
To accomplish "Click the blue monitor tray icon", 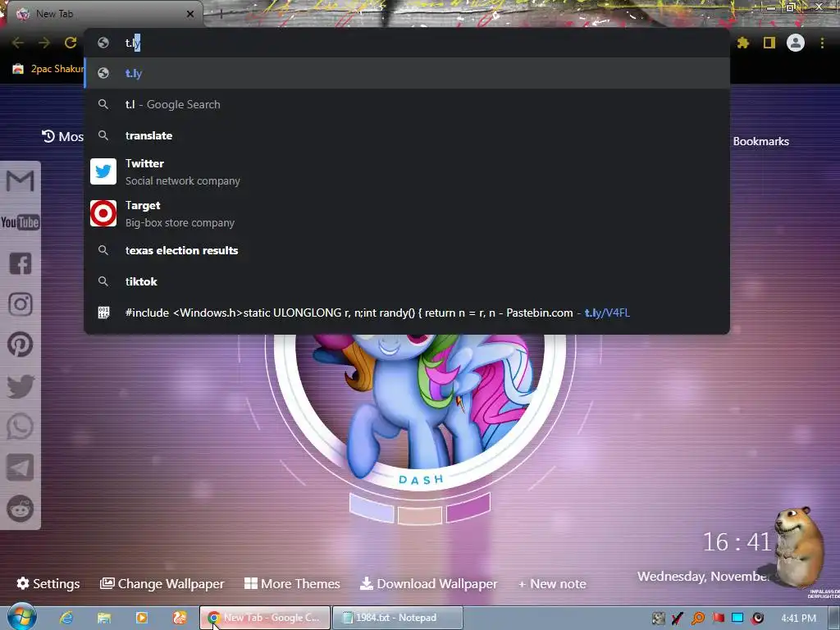I will [737, 618].
